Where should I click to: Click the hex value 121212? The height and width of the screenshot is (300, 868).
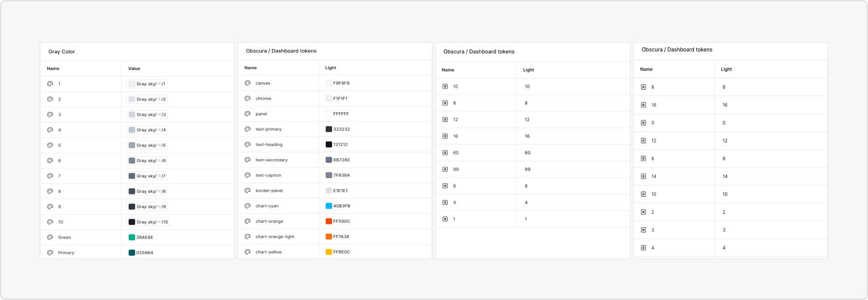[340, 145]
